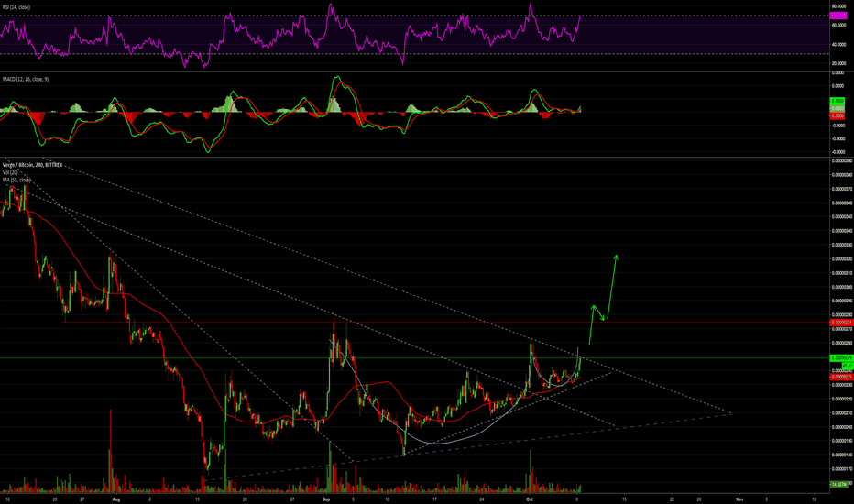Click the 0.00000170 price scale value
854x504 pixels.
pos(841,468)
